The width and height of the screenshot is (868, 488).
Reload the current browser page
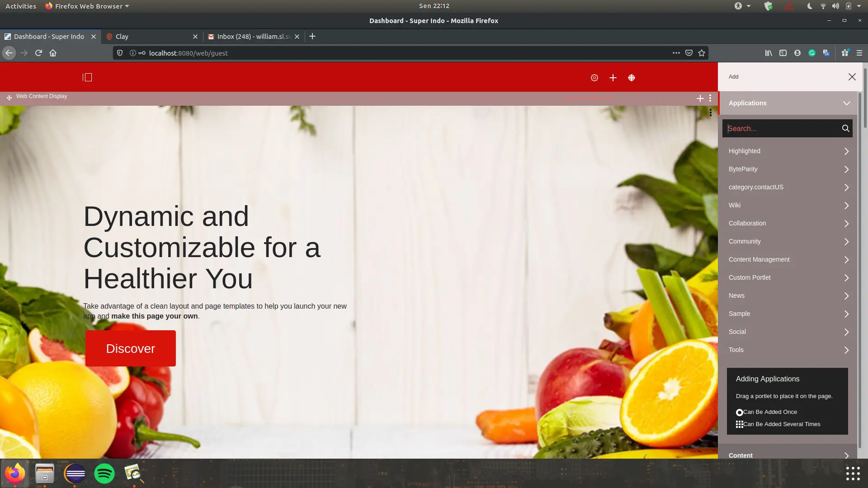[x=38, y=53]
